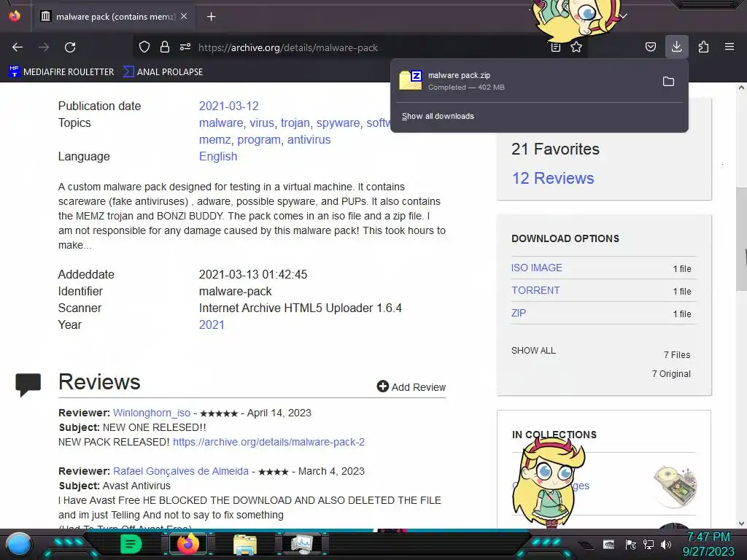Open the virus topic link
Viewport: 747px width, 560px height.
(262, 122)
